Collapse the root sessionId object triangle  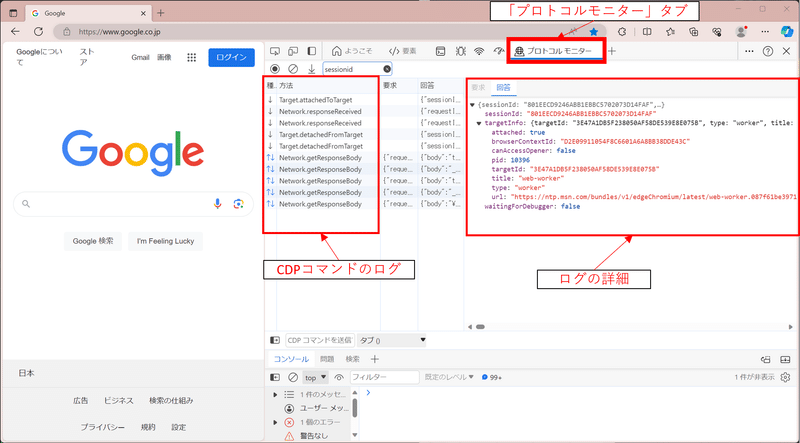pos(472,105)
